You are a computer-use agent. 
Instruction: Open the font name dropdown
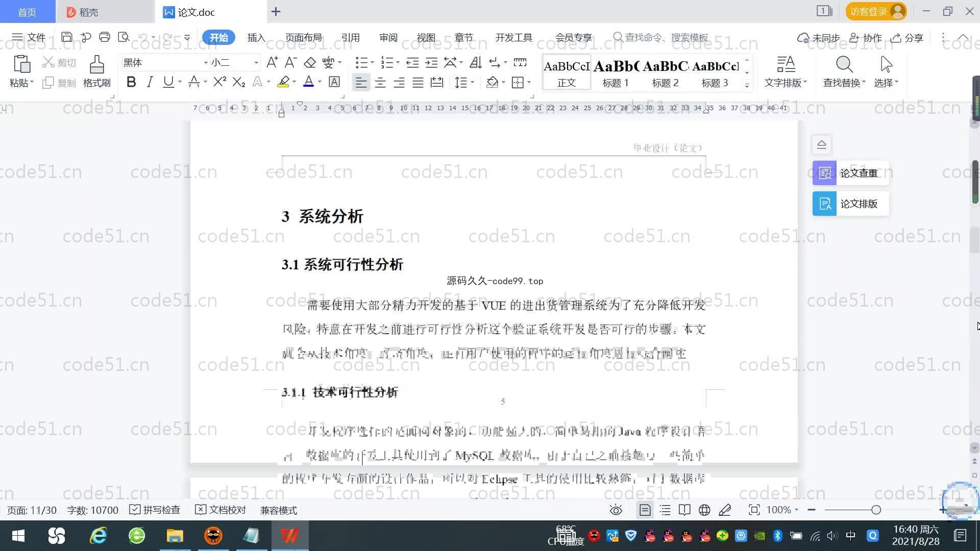206,63
